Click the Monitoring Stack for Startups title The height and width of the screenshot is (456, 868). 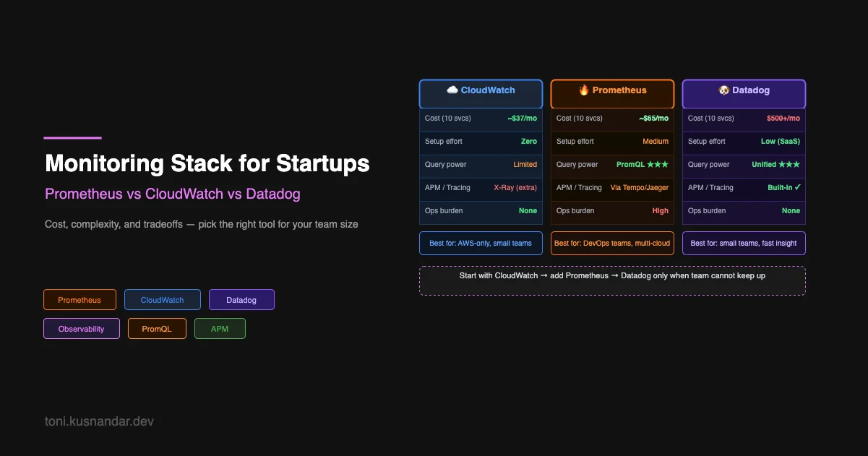click(207, 163)
